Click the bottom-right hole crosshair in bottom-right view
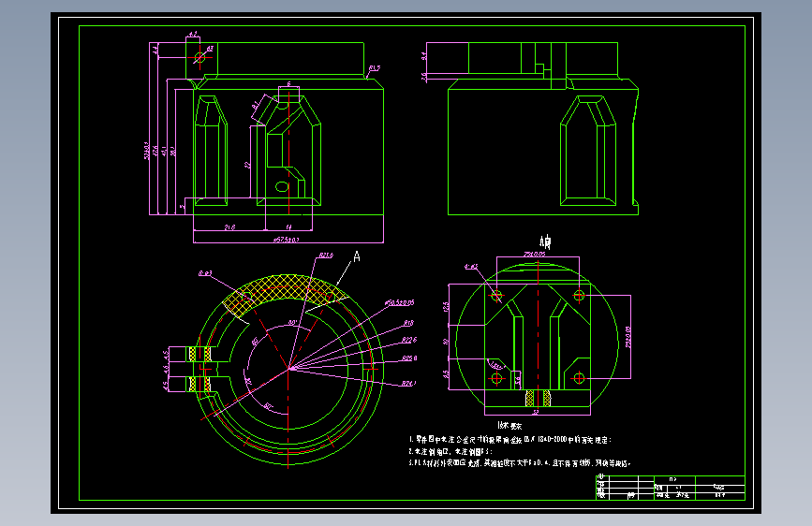Image resolution: width=812 pixels, height=526 pixels. pyautogui.click(x=579, y=378)
